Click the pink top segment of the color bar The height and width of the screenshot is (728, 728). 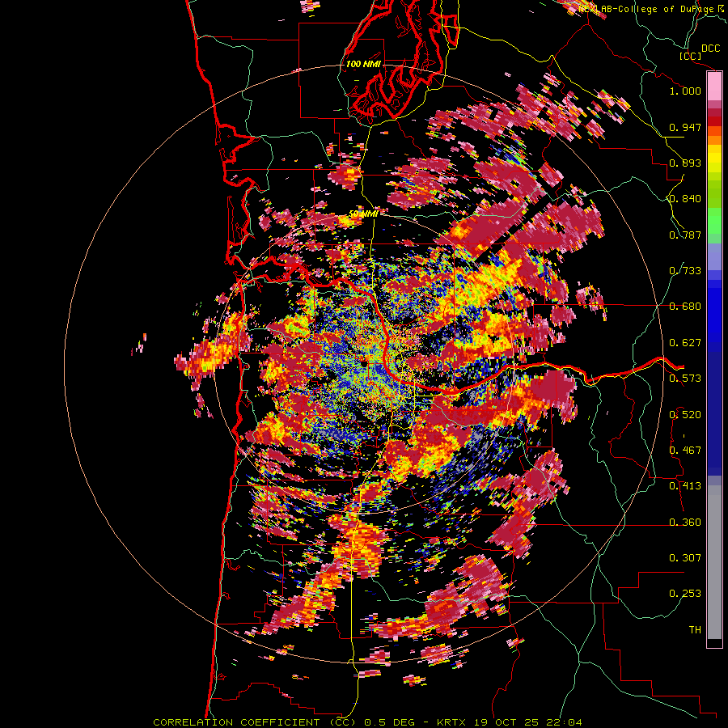point(714,87)
